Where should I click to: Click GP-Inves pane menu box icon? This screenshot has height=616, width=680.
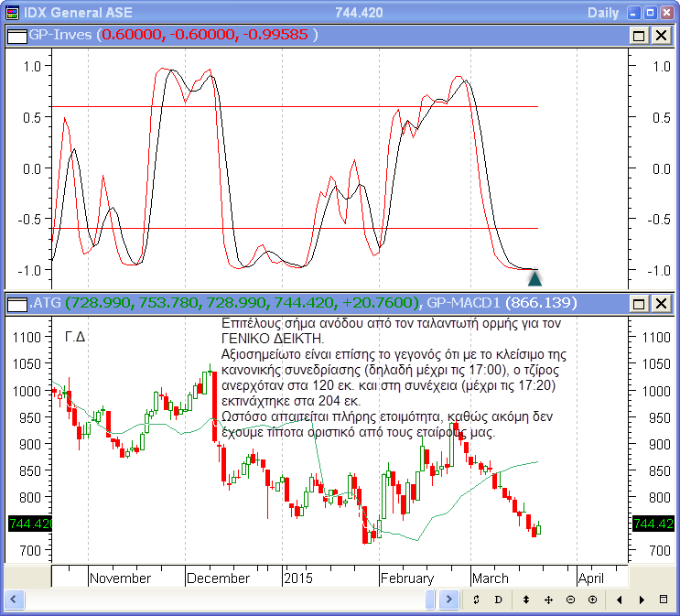(17, 36)
